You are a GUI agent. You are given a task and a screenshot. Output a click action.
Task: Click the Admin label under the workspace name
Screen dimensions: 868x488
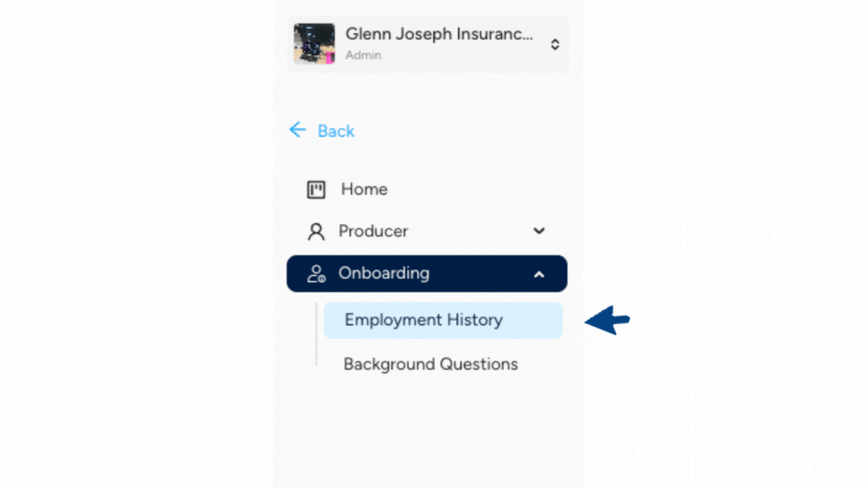coord(362,55)
